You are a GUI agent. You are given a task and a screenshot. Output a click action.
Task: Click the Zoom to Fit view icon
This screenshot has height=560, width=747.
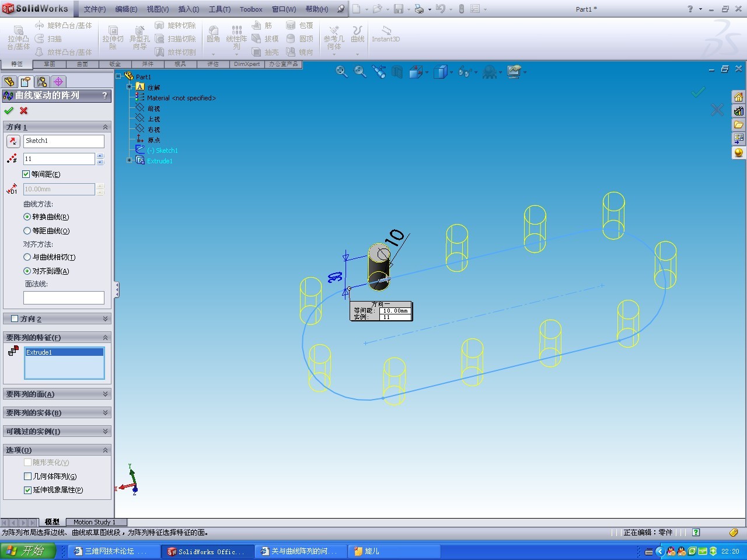click(341, 72)
